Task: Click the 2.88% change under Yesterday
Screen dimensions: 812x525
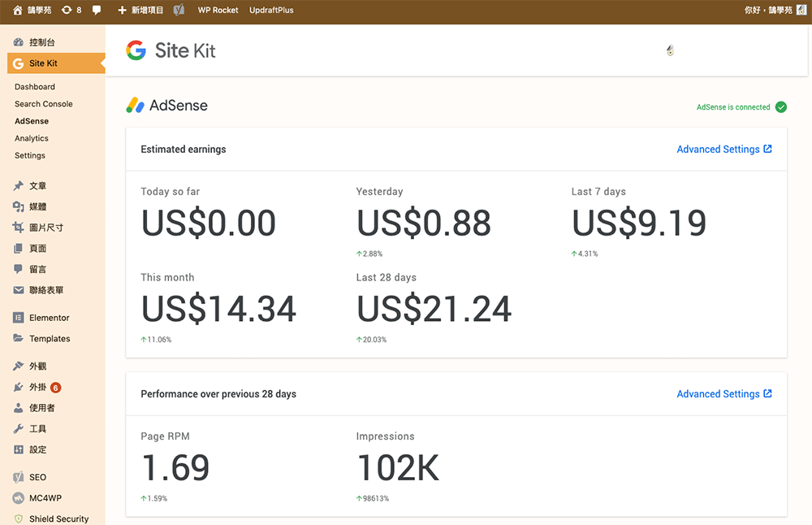Action: tap(369, 254)
